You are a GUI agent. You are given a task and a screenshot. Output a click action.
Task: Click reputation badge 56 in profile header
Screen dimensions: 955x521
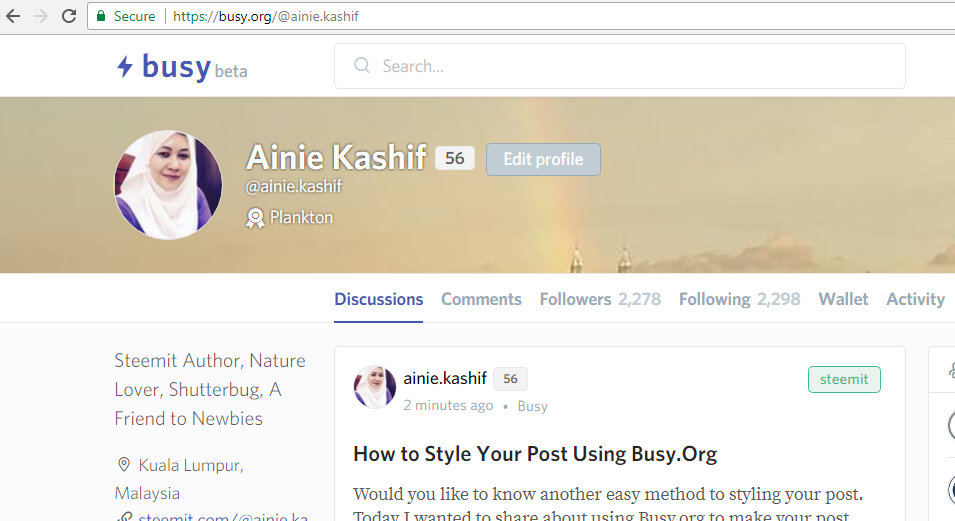pyautogui.click(x=454, y=158)
